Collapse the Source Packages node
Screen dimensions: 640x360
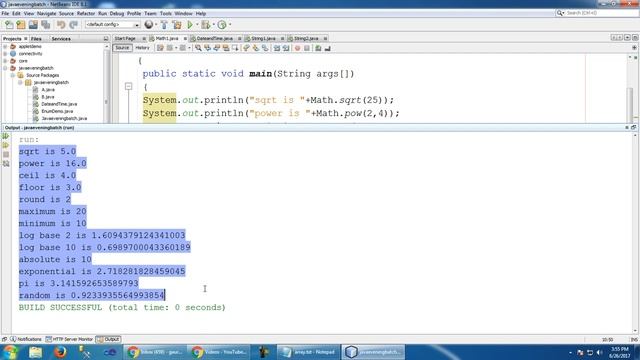13,75
